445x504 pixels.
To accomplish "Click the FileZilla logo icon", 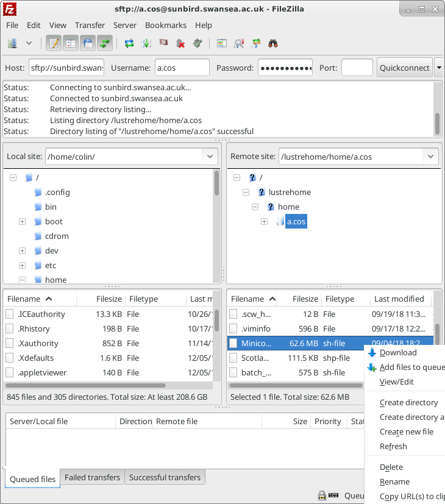I will [10, 9].
